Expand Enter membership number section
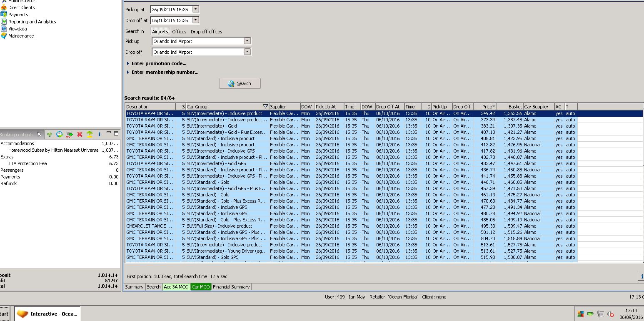Image resolution: width=644 pixels, height=321 pixels. coord(165,72)
